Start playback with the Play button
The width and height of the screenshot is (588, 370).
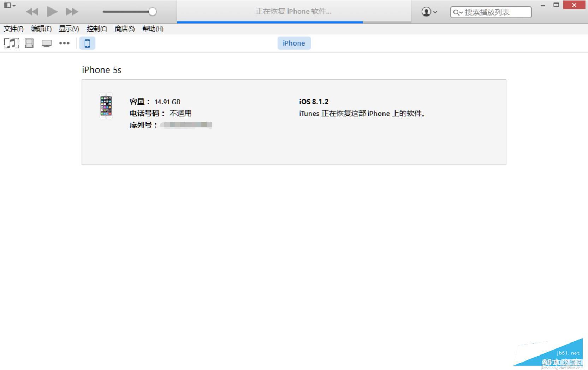52,12
